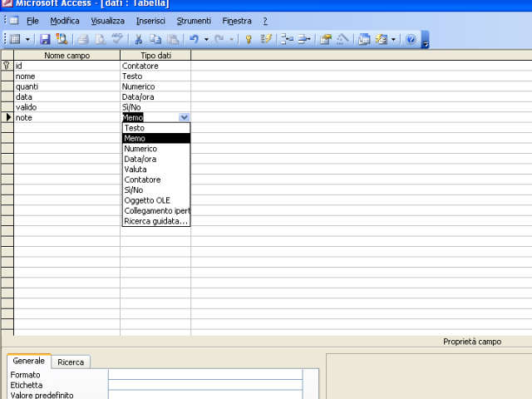Viewport: 532px width, 399px height.
Task: Open the Strumenti menu
Action: [193, 20]
